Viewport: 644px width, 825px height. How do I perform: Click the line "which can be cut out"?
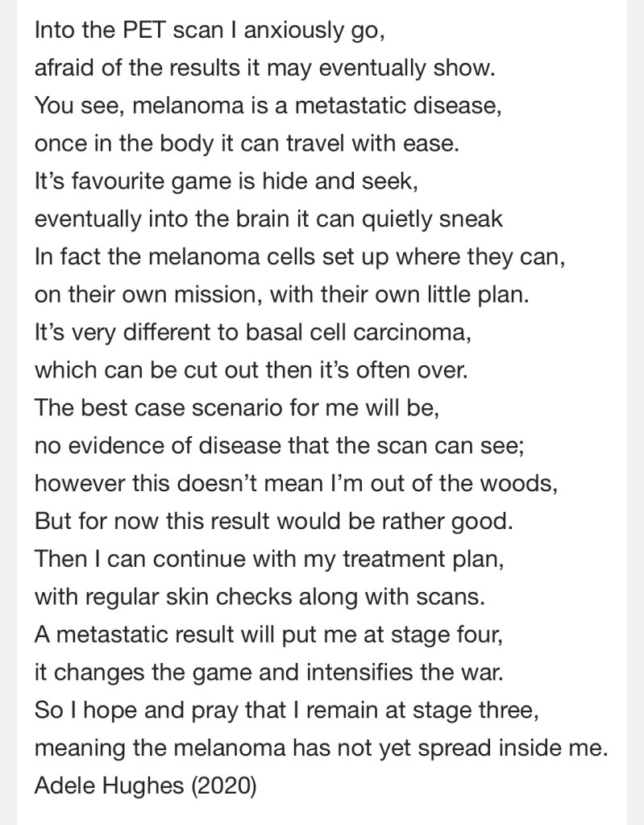click(251, 370)
